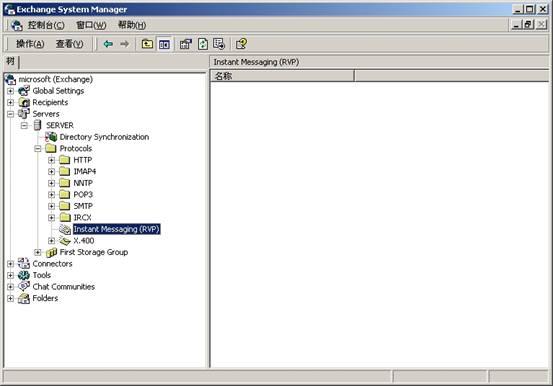Viewport: 553px width, 386px height.
Task: Click the Chat Communities icon
Action: 24,287
